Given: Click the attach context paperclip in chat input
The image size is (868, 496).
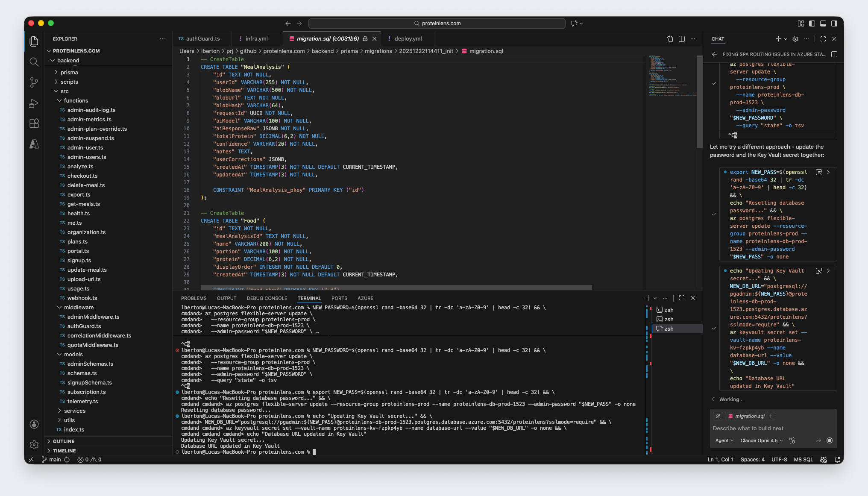Looking at the screenshot, I should click(718, 416).
